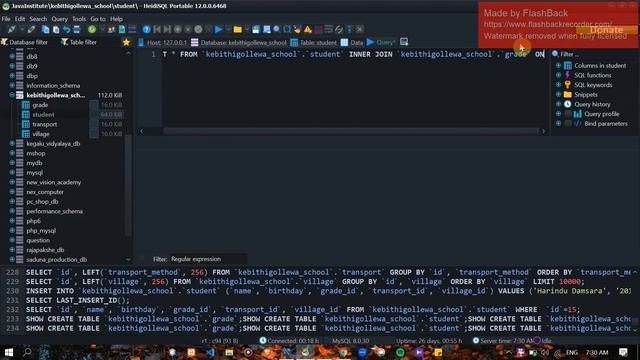The width and height of the screenshot is (640, 360).
Task: Undo with the blue arrow icon
Action: click(66, 29)
